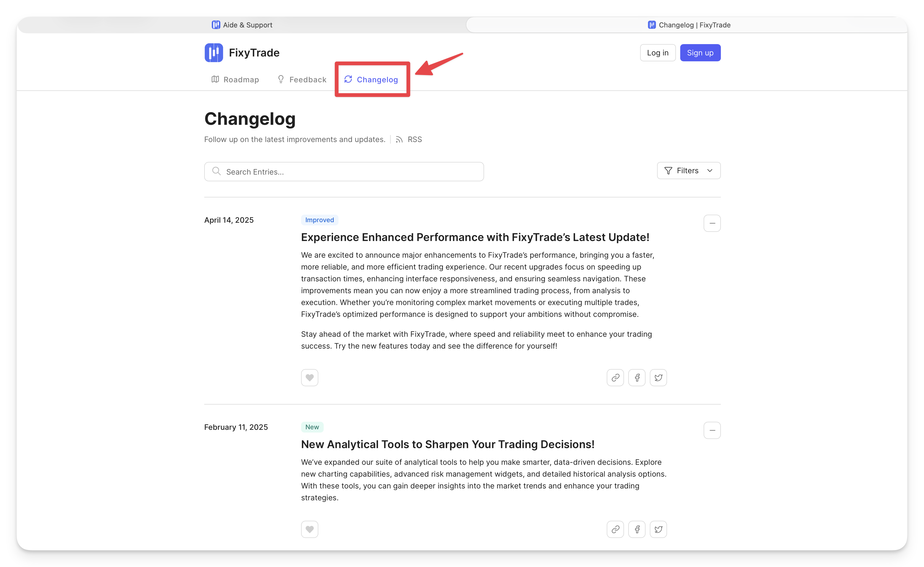
Task: Like the Enhanced Performance update entry
Action: (309, 378)
